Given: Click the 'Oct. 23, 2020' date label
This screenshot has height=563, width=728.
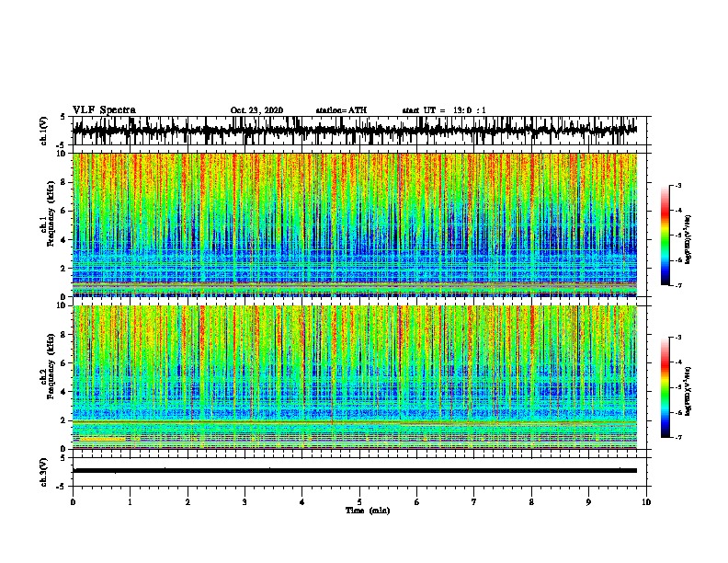Looking at the screenshot, I should pos(256,110).
